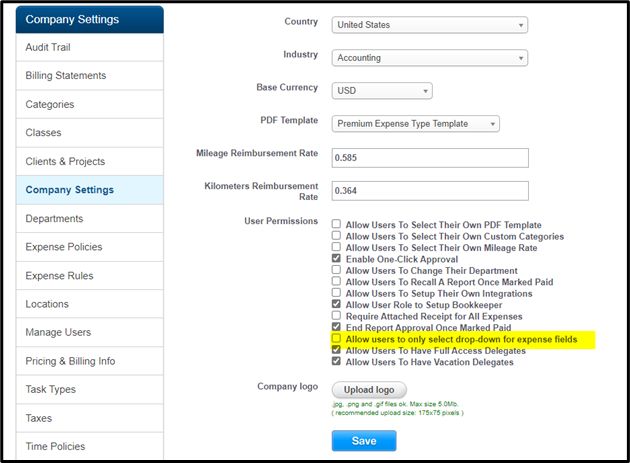Open Pricing & Billing Info
This screenshot has height=463, width=630.
[70, 361]
